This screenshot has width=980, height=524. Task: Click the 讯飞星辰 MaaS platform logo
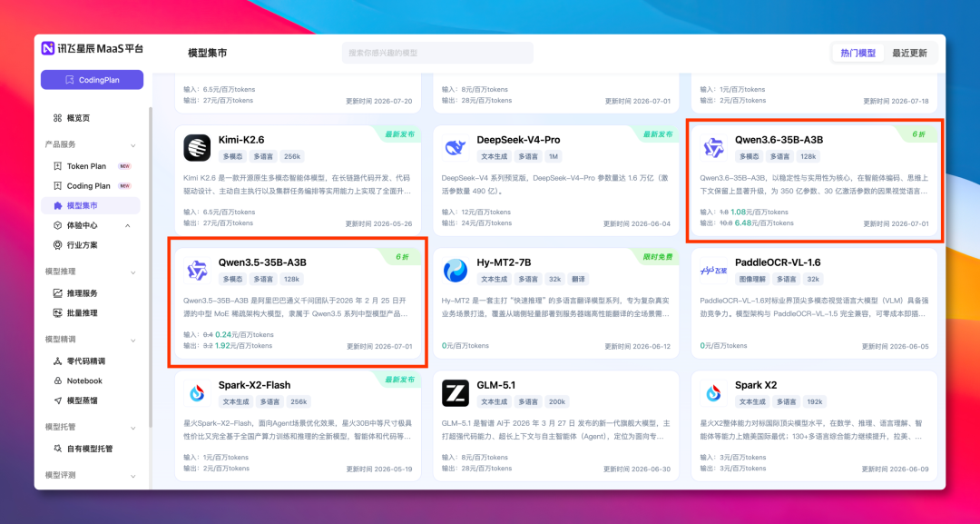93,48
